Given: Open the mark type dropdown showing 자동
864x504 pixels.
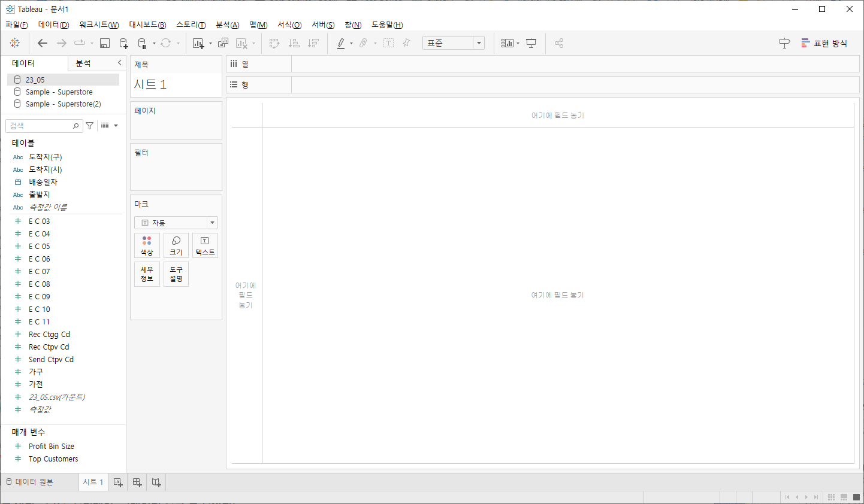Looking at the screenshot, I should point(176,223).
